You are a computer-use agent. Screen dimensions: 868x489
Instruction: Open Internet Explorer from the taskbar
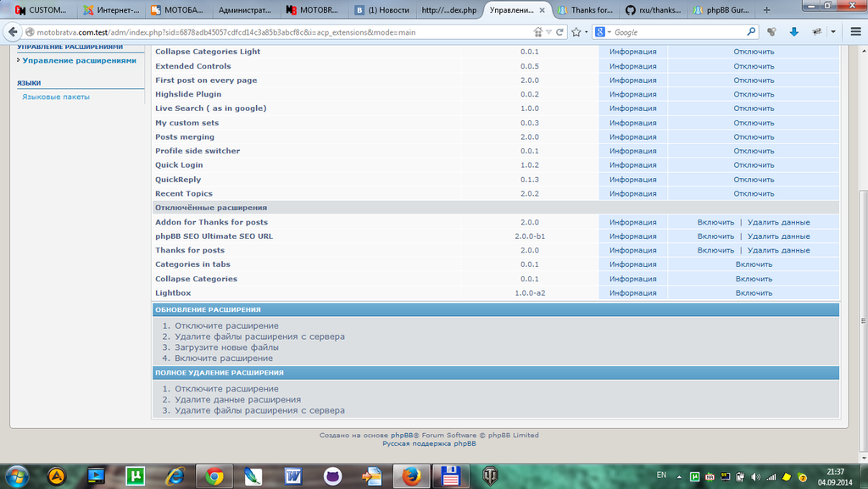coord(175,476)
